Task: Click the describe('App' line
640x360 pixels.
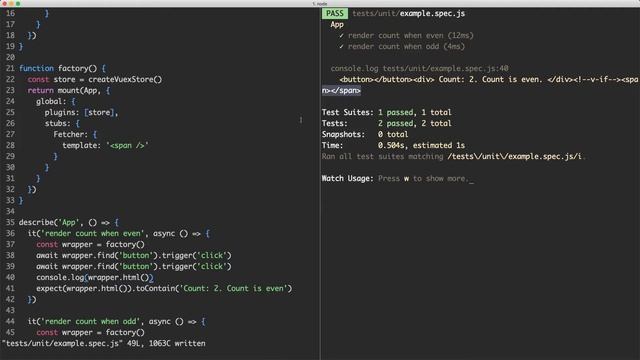Action: click(69, 222)
